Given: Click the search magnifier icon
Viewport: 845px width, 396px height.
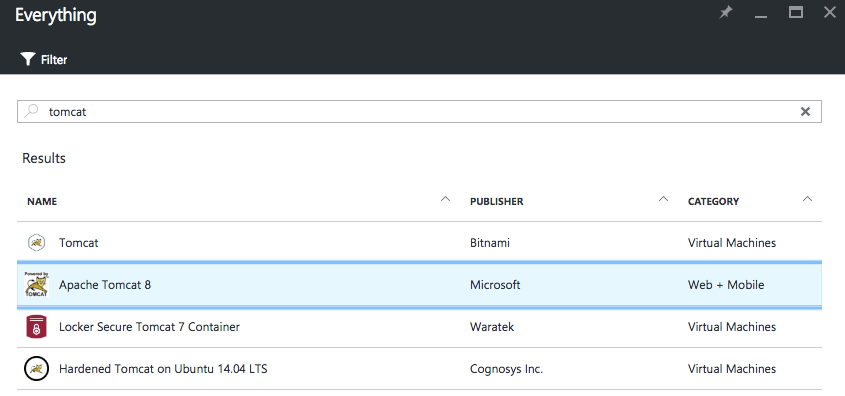Looking at the screenshot, I should coord(32,111).
